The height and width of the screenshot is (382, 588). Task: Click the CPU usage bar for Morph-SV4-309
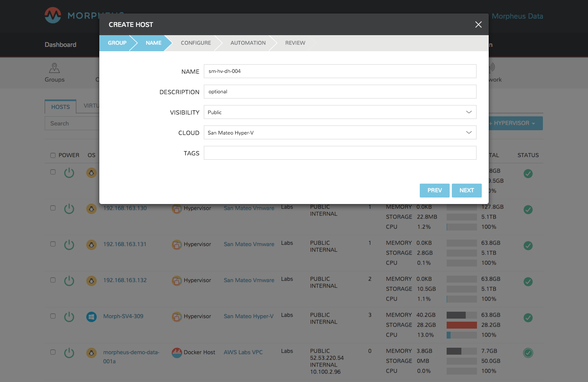(x=462, y=335)
